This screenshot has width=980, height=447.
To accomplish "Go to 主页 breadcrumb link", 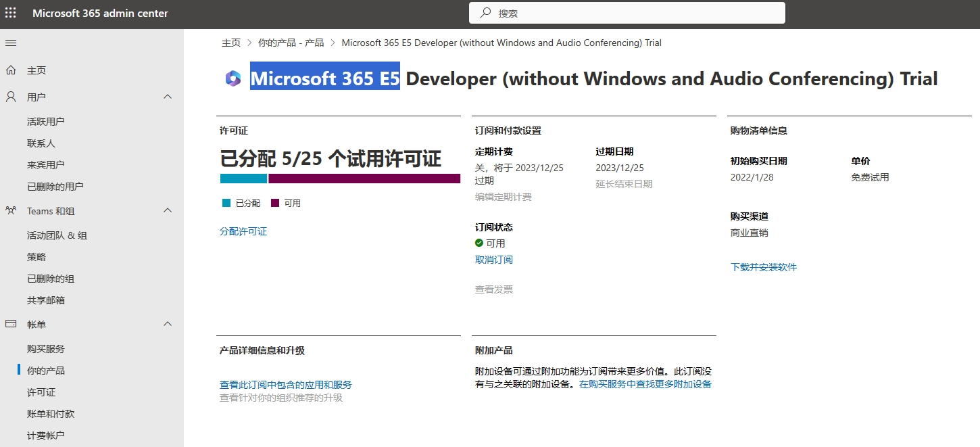I will pos(231,43).
